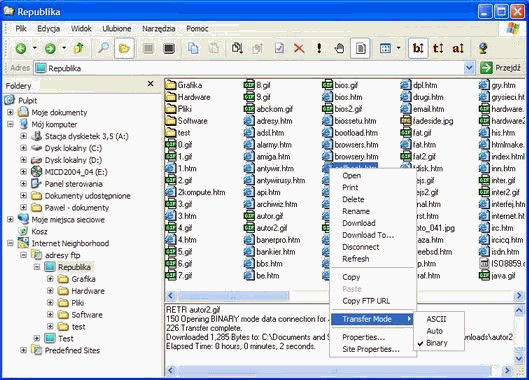
Task: Open the address bar dropdown
Action: pos(469,68)
